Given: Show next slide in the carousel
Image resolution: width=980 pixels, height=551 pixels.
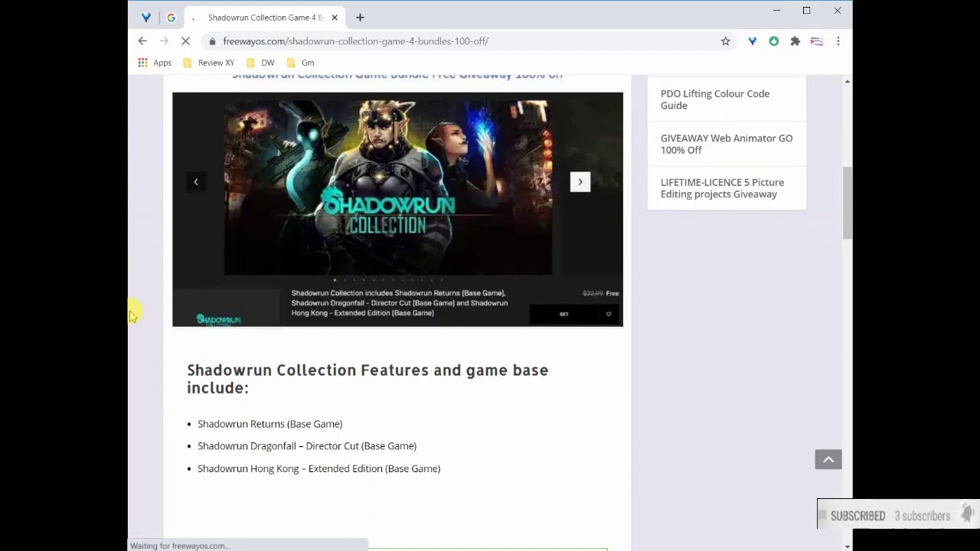Looking at the screenshot, I should [x=580, y=182].
